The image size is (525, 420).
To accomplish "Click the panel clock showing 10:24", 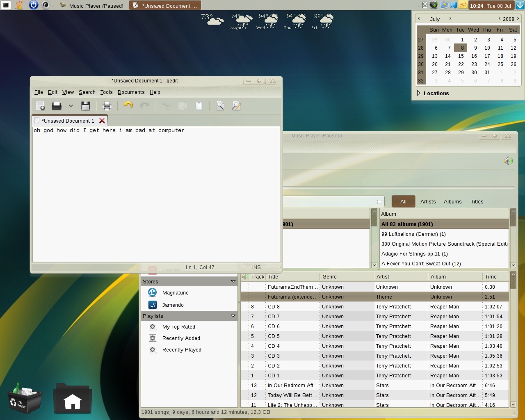I will (x=491, y=6).
